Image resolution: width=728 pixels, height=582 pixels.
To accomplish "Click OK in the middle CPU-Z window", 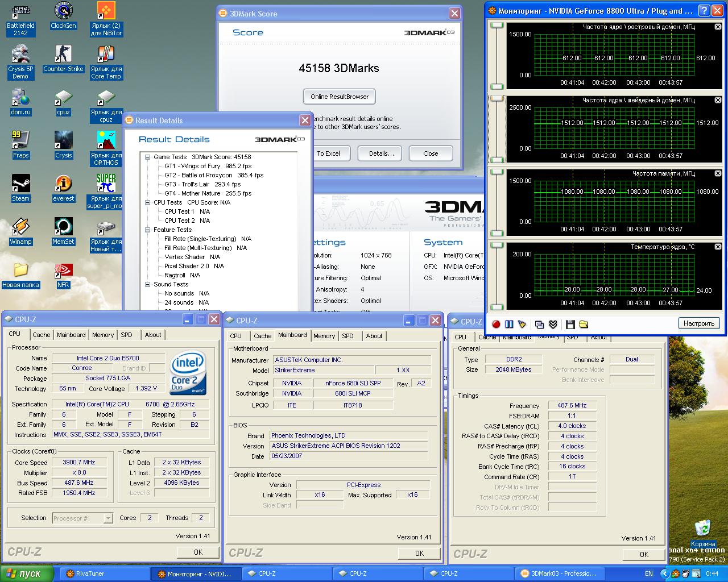I will (419, 553).
